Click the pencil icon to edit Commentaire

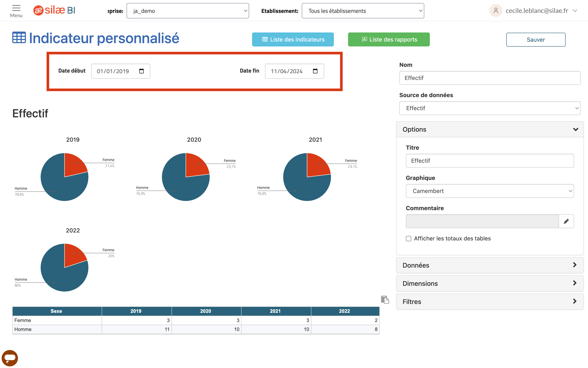pyautogui.click(x=566, y=221)
